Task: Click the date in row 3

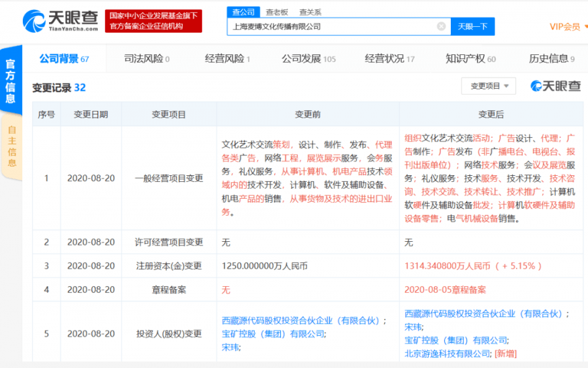Action: click(x=91, y=266)
